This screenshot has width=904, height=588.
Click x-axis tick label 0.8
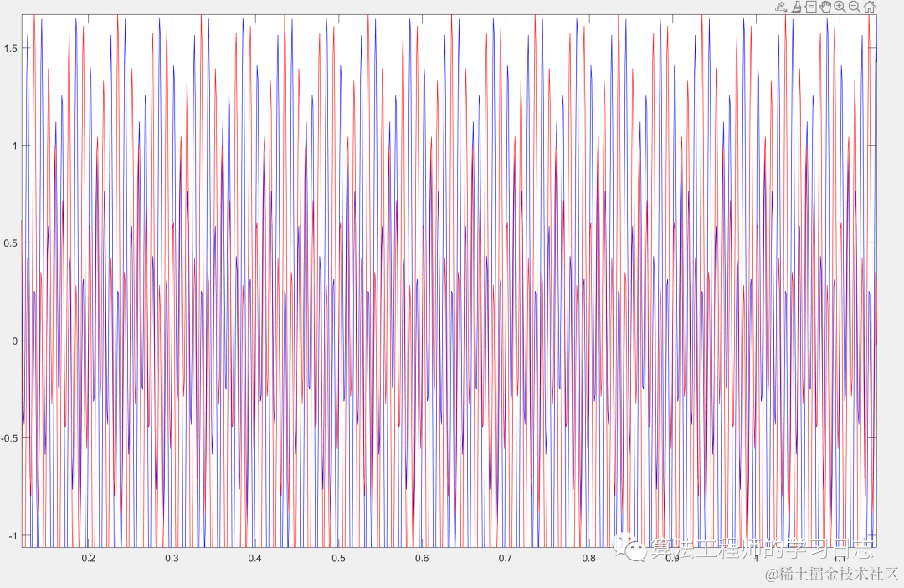point(588,558)
